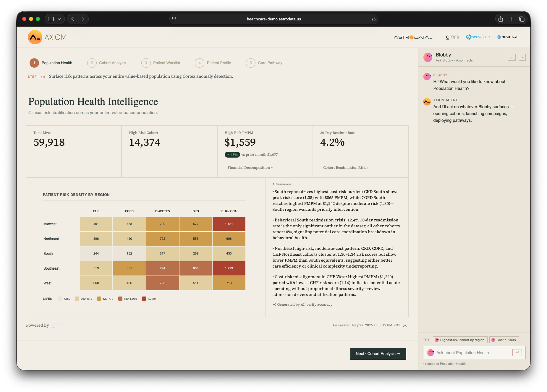The image size is (547, 392).
Task: Submit question with enter icon button
Action: pos(517,352)
